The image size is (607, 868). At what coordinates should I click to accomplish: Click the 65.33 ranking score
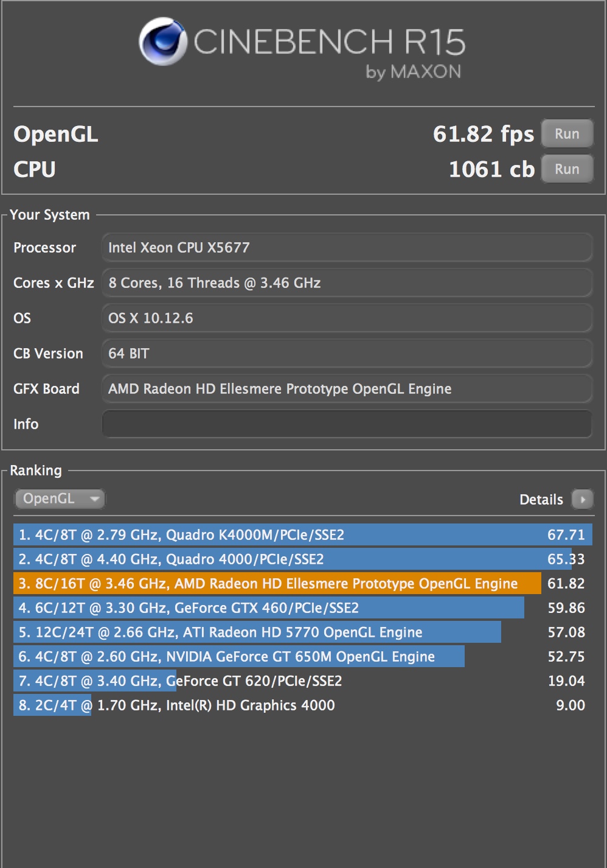click(566, 559)
